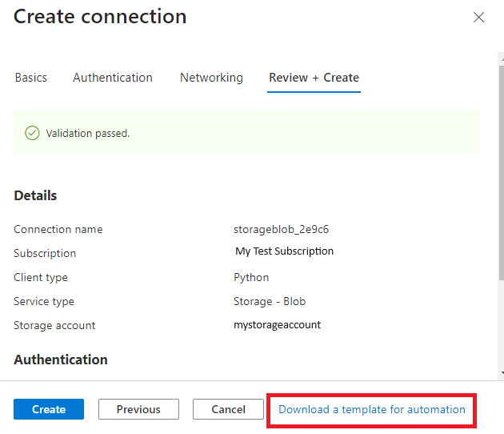
Task: Click the 'Create connection' title
Action: tap(100, 16)
